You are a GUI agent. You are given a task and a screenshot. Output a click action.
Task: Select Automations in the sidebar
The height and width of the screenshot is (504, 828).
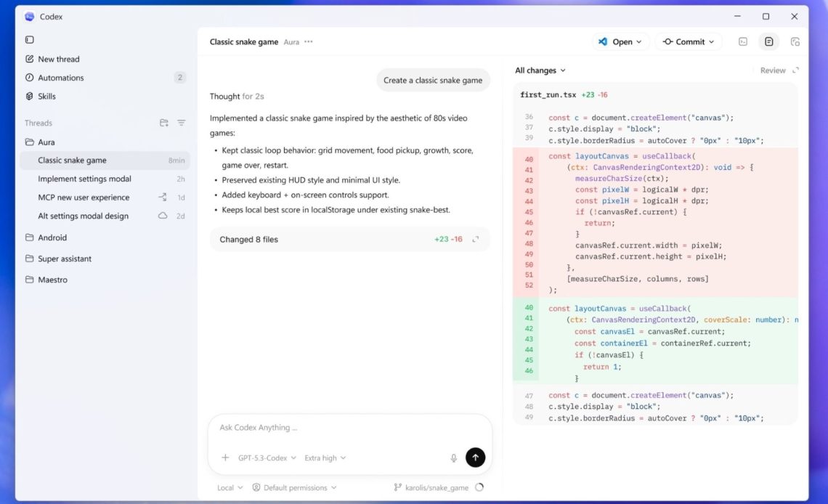61,78
